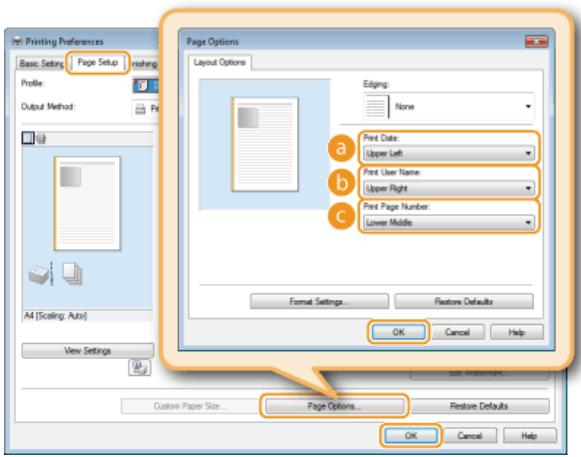Expand the Print Date dropdown
Viewport: 581px width, 457px height.
(448, 153)
